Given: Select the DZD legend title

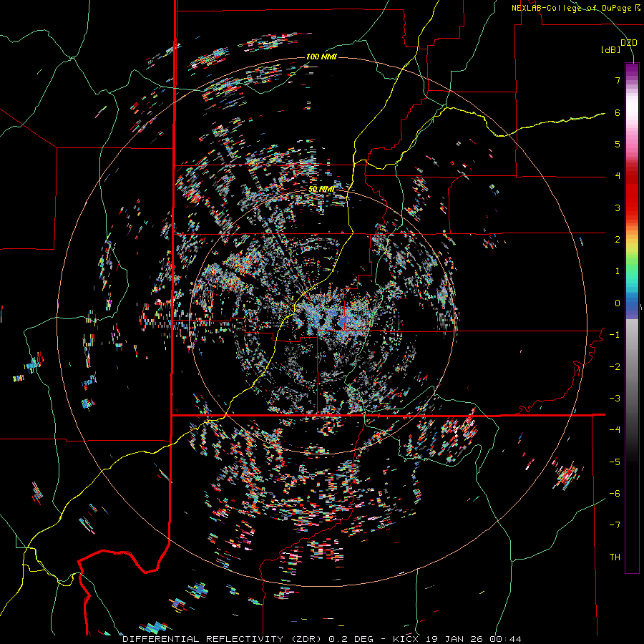Looking at the screenshot, I should coord(629,43).
